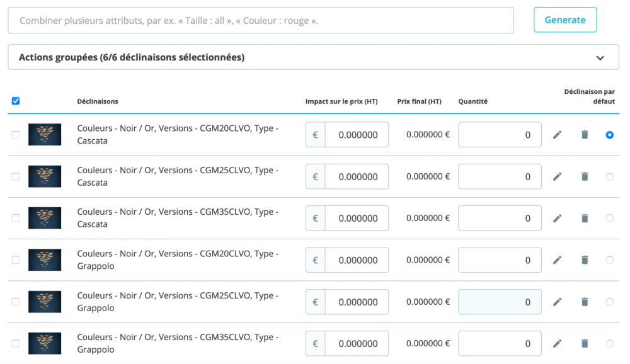Check the CGM35CLVO Grappolo row checkbox

16,343
